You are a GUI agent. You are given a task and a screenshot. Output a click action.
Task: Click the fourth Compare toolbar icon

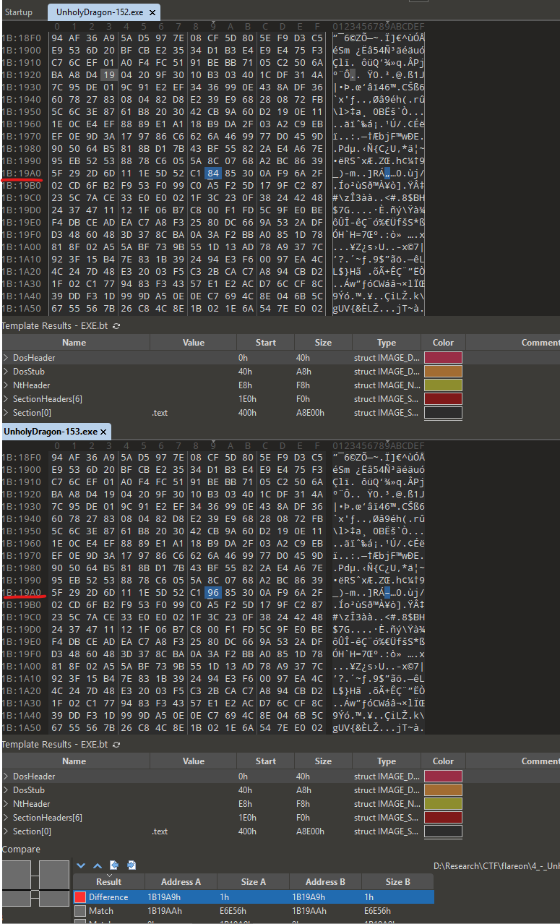click(x=132, y=865)
